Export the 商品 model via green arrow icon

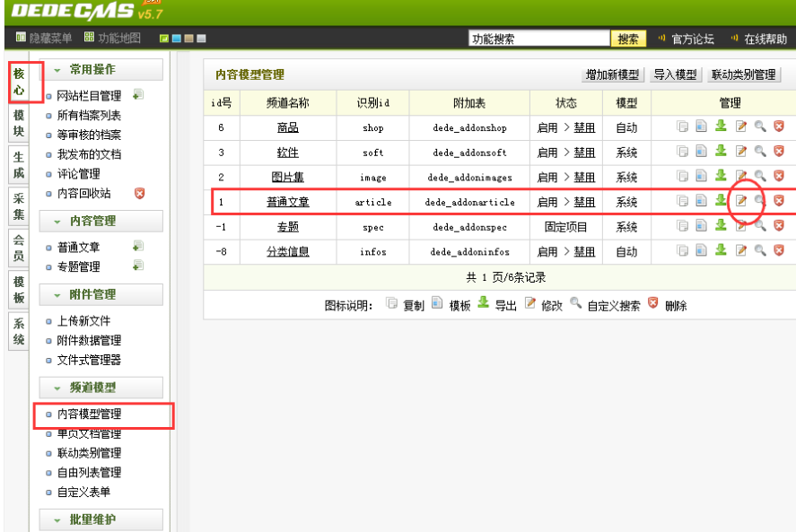click(x=721, y=126)
